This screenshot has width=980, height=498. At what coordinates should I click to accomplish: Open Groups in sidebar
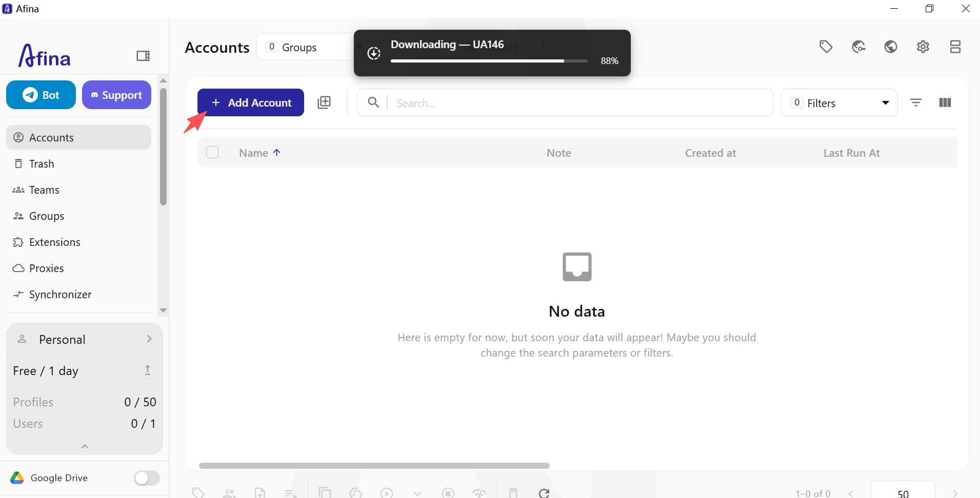pos(78,216)
